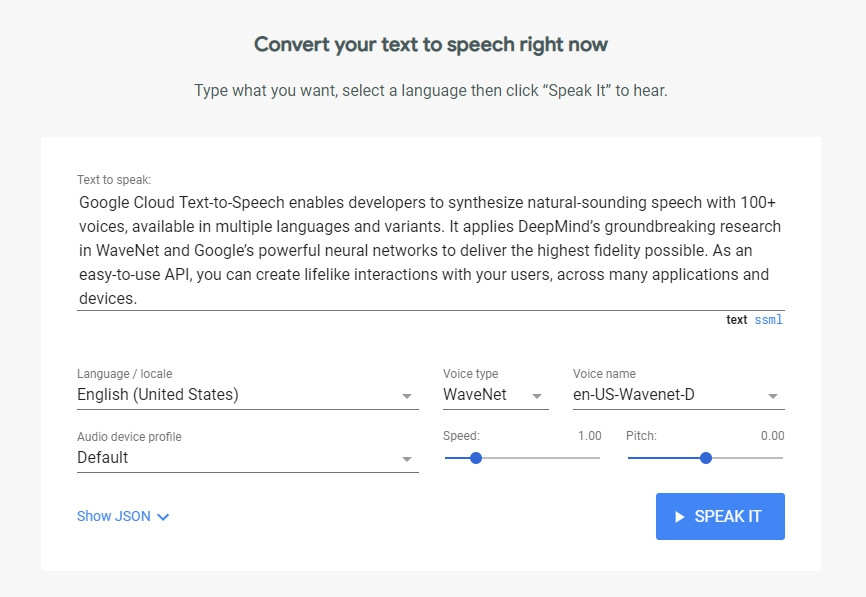Click the Pitch slider handle
The height and width of the screenshot is (597, 866).
pos(706,458)
